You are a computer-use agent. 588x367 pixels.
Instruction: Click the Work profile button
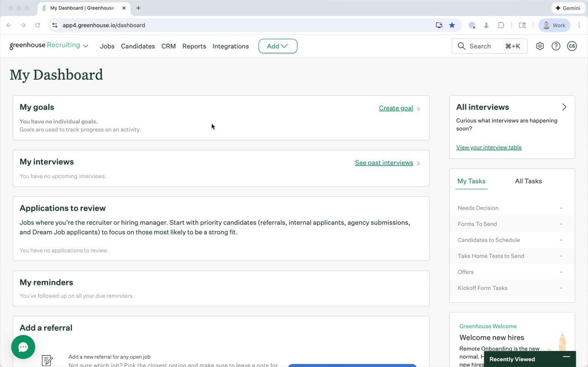(554, 25)
